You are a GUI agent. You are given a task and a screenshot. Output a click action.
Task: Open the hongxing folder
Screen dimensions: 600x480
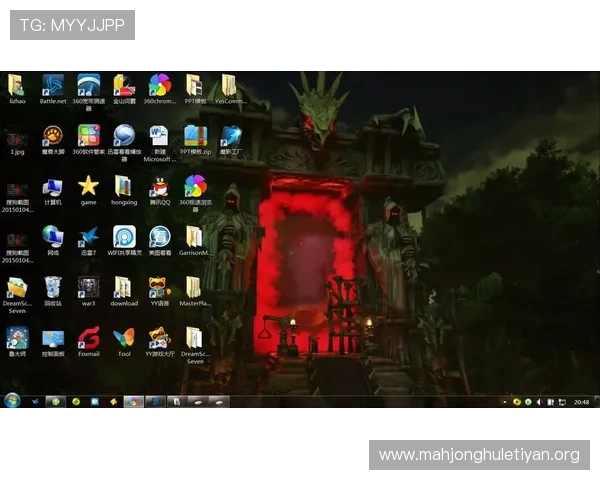(x=124, y=186)
